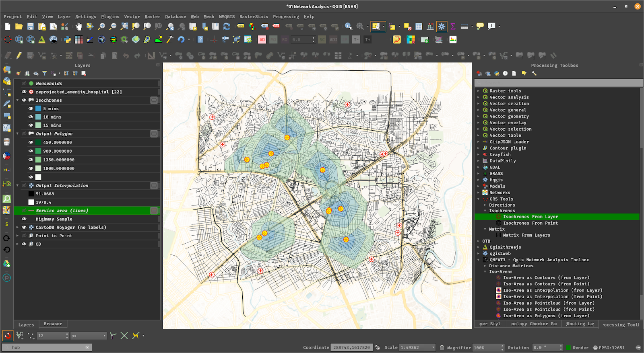Collapse the Isochrones layer group
Image resolution: width=644 pixels, height=353 pixels.
pyautogui.click(x=18, y=100)
